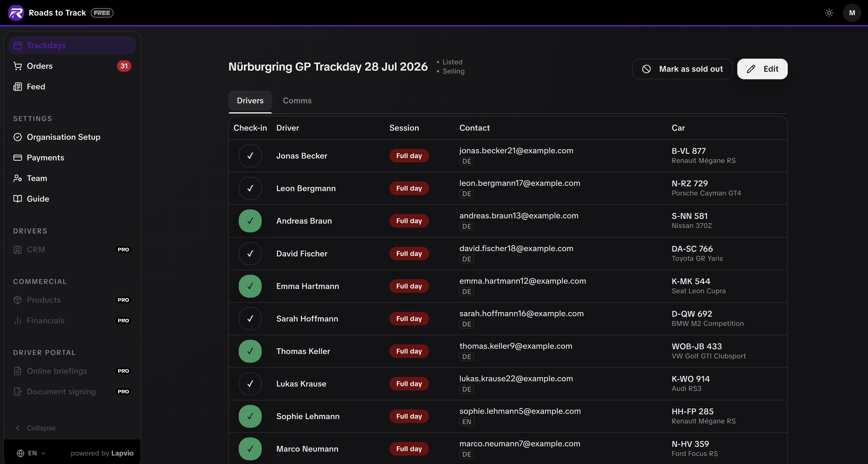
Task: Click Porsche Cayman GT4 car text
Action: [706, 193]
